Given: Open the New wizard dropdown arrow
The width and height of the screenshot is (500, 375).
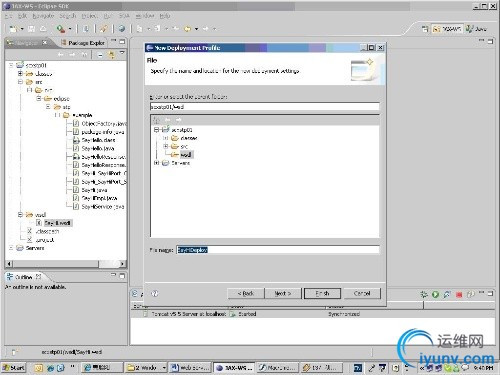Looking at the screenshot, I should tap(22, 29).
